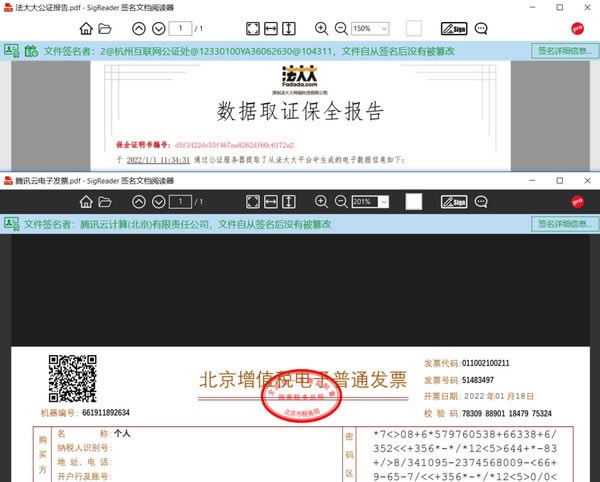This screenshot has width=600, height=482.
Task: Click machine number 661911892634
Action: (106, 413)
